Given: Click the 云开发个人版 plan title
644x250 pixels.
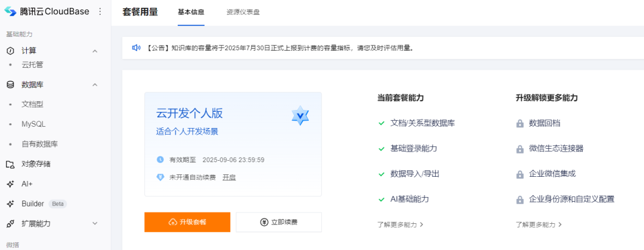Looking at the screenshot, I should click(190, 114).
